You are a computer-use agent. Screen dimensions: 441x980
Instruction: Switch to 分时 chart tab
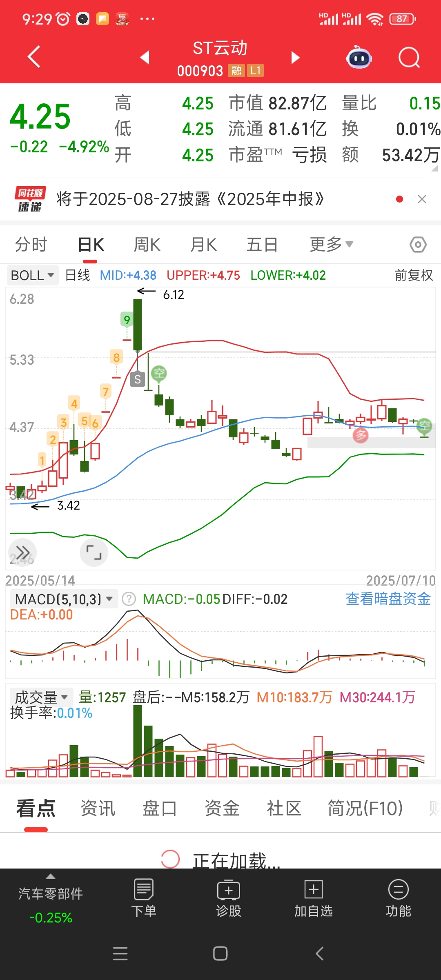(x=31, y=245)
